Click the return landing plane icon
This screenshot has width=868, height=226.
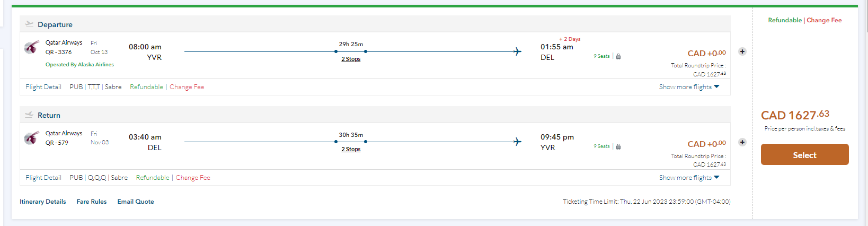click(29, 115)
